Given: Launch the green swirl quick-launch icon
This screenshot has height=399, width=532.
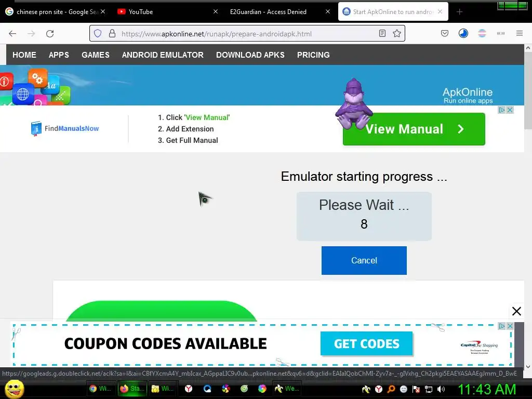Looking at the screenshot, I should click(244, 389).
